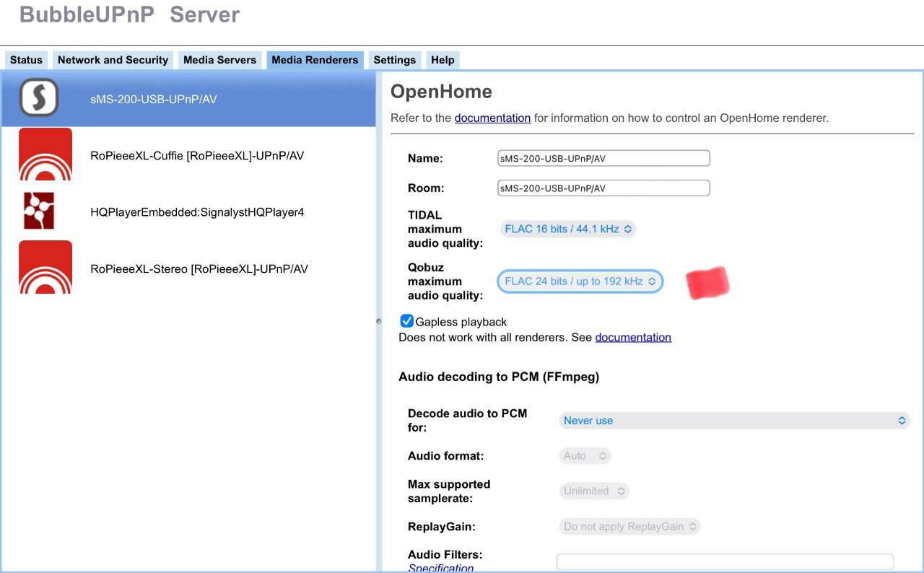Click the BubbleUPnP Server title
924x573 pixels.
[x=130, y=14]
